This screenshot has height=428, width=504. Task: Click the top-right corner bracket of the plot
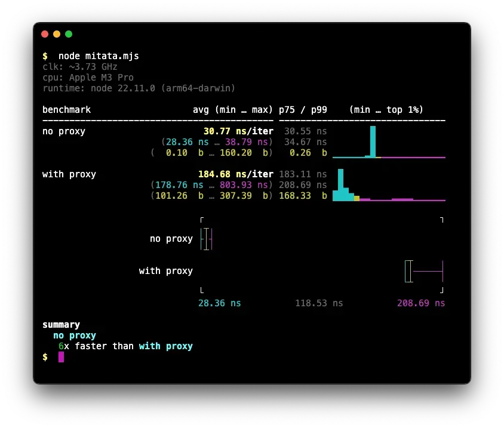click(x=441, y=220)
